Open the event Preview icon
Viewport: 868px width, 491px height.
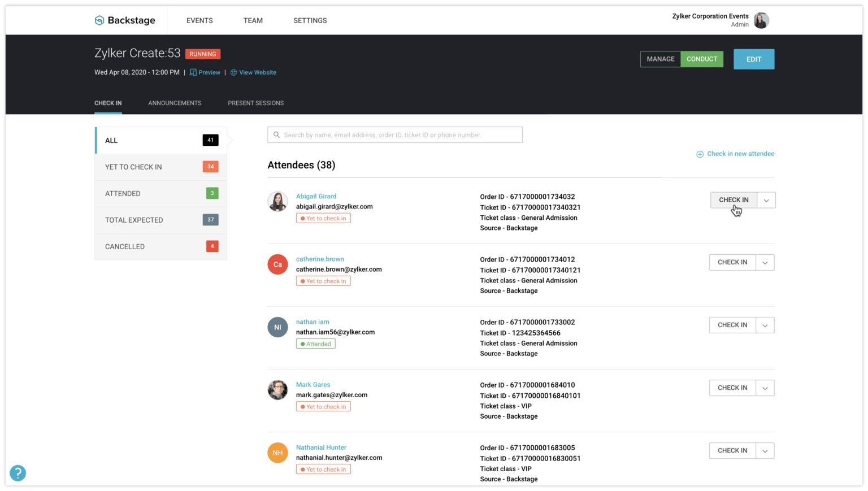(193, 72)
